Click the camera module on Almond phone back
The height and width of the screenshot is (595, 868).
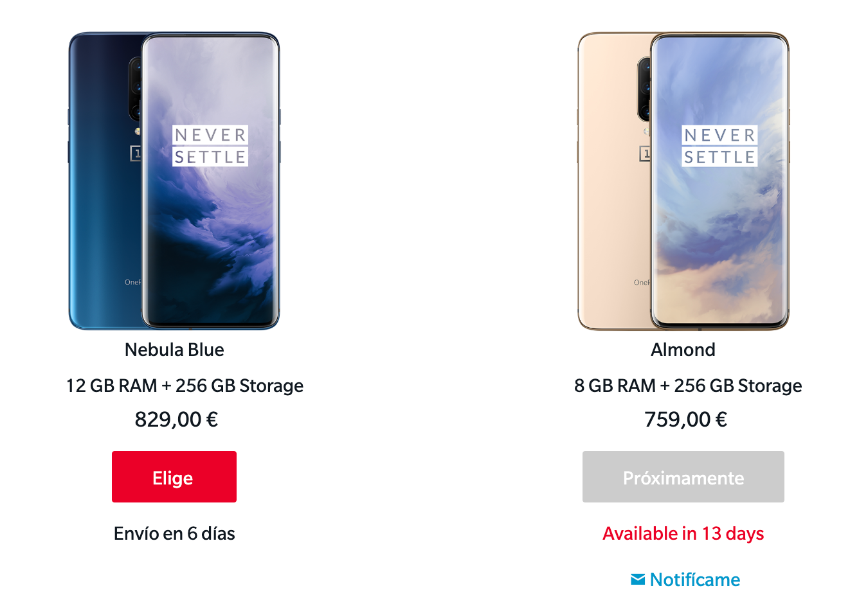[644, 89]
